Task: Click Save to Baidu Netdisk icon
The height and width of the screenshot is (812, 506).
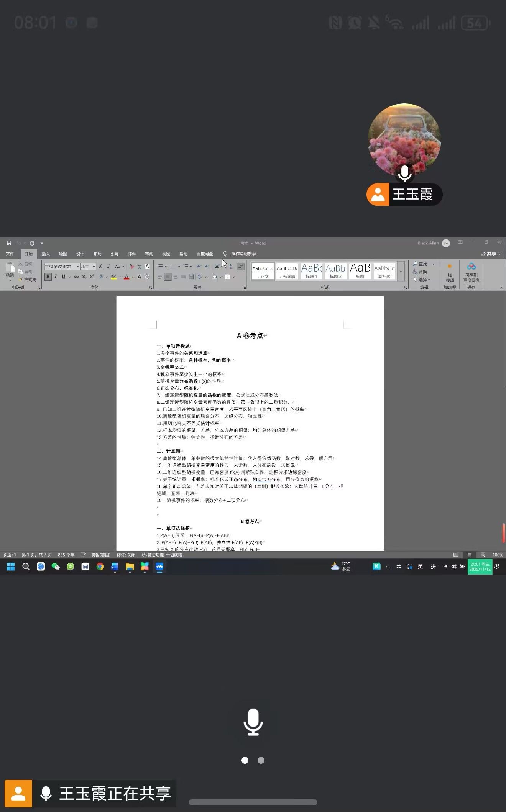Action: tap(471, 272)
